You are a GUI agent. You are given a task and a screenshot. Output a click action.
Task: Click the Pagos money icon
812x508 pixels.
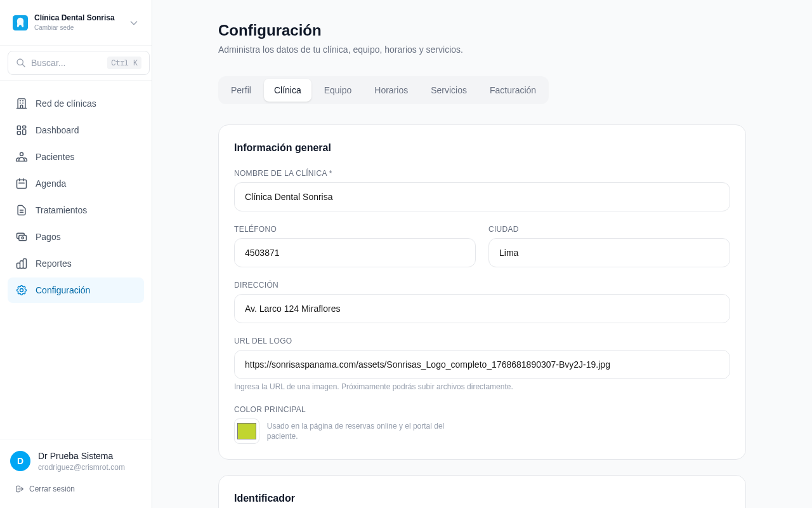[x=22, y=237]
